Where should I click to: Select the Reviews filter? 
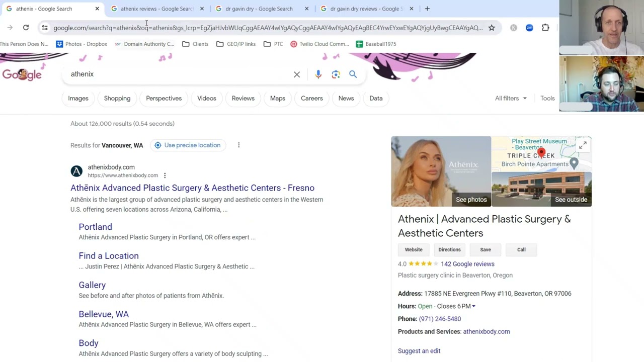243,99
